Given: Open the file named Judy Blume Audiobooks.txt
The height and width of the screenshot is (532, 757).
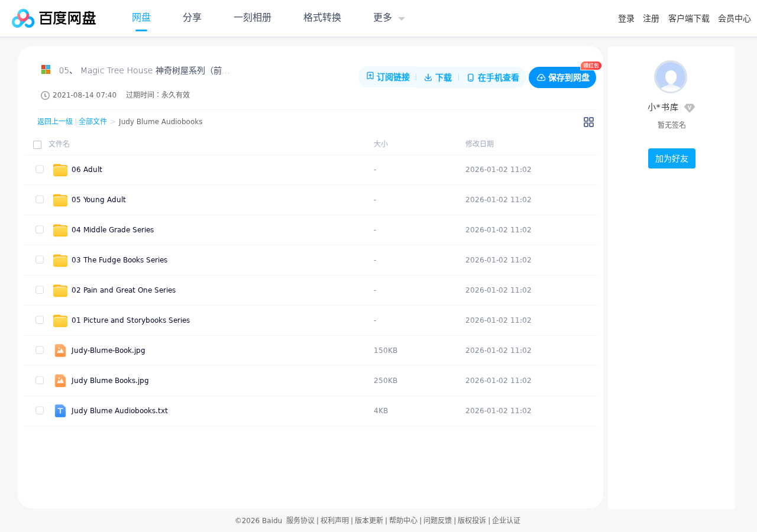Looking at the screenshot, I should pos(119,411).
